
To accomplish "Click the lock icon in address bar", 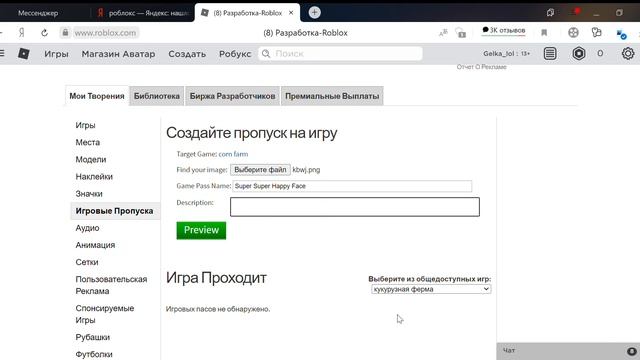I will pyautogui.click(x=65, y=33).
